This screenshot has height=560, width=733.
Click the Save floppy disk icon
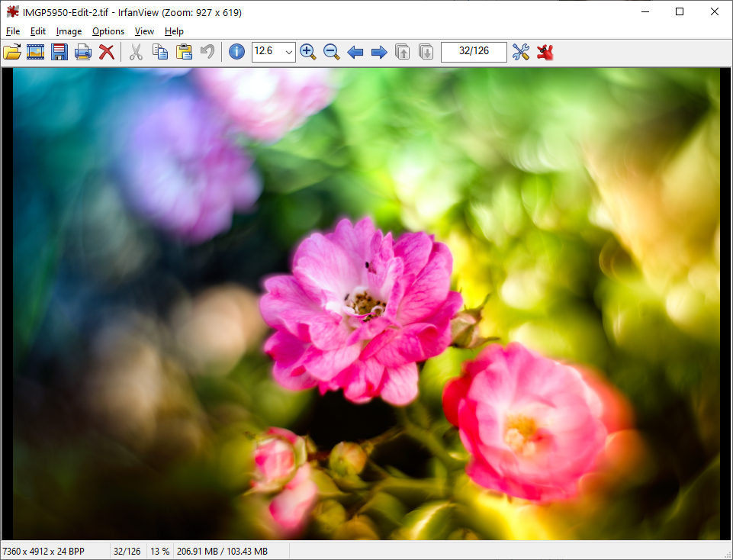coord(59,52)
